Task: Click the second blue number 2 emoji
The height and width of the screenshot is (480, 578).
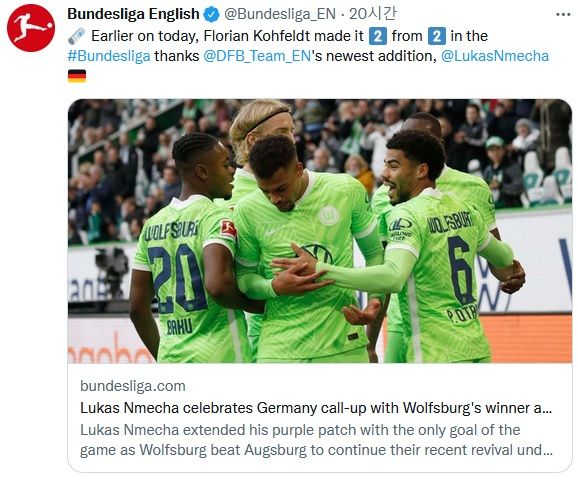Action: (x=436, y=36)
